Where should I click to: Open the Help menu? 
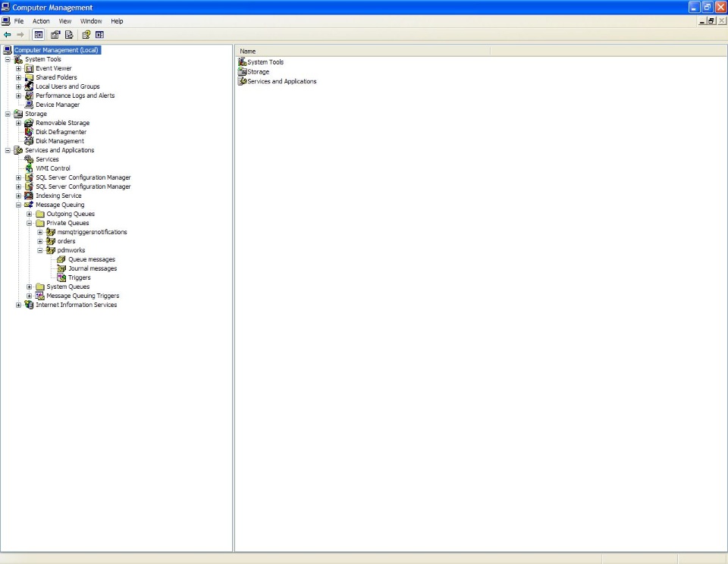[x=117, y=21]
